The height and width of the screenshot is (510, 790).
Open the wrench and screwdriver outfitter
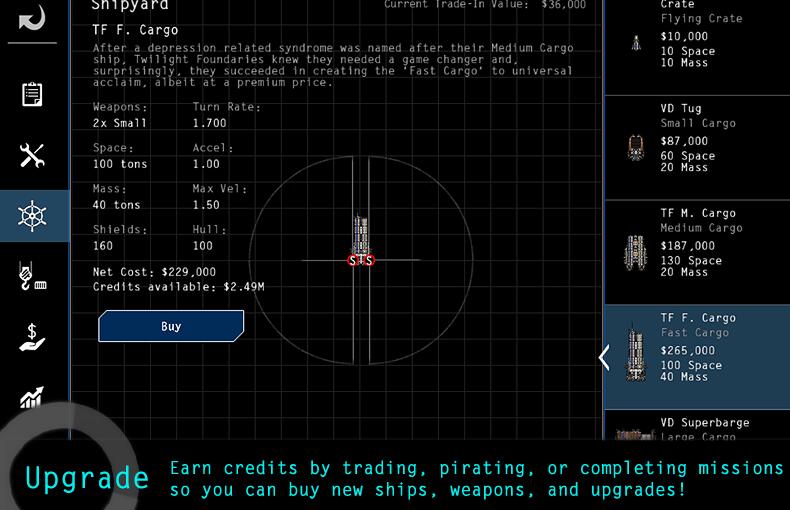coord(32,155)
